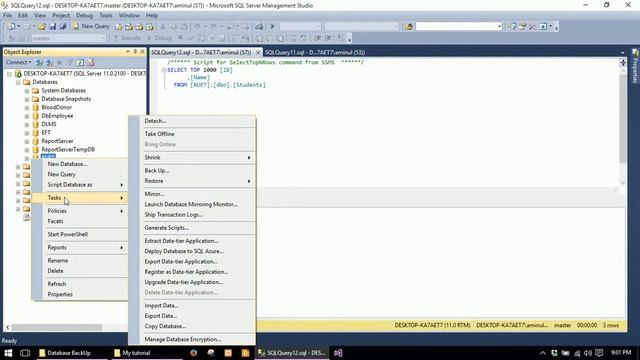
Task: Click the Open File folder icon in toolbar
Action: pos(42,27)
